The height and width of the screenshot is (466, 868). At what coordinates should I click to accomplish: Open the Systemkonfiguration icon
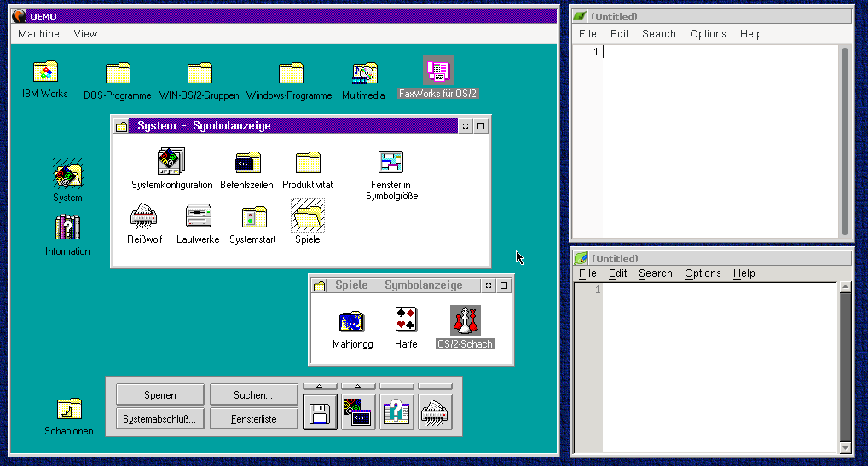(171, 161)
